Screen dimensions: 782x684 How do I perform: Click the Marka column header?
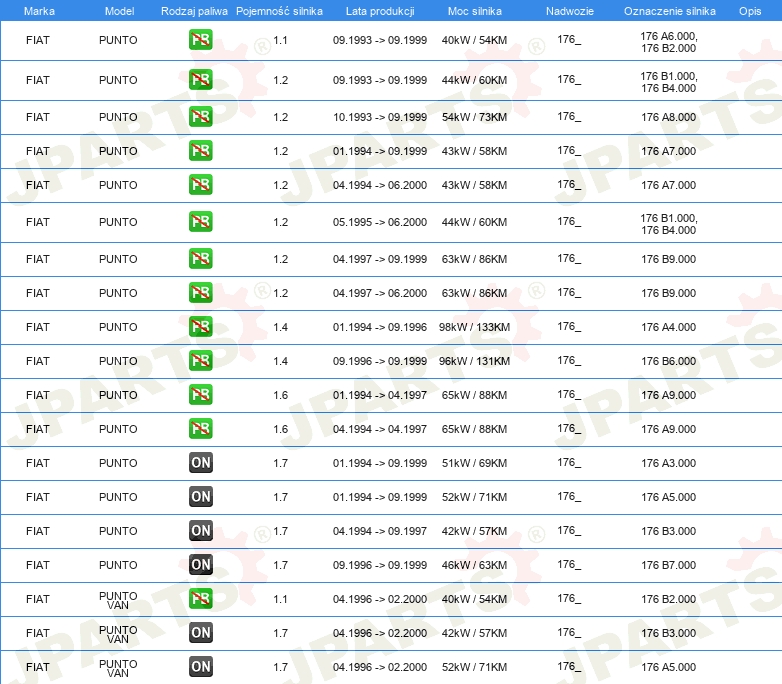pos(39,11)
